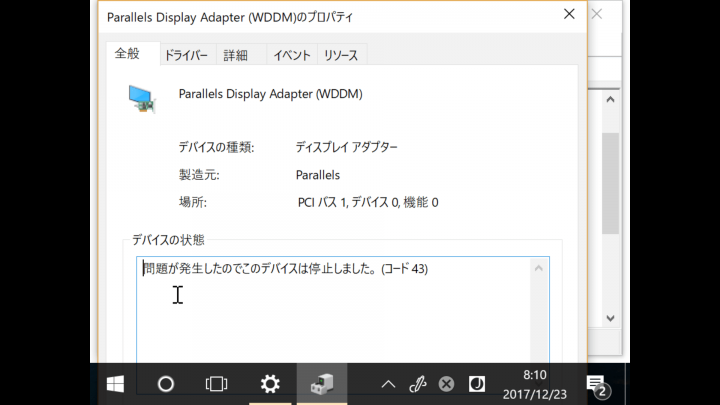Screen dimensions: 720x405
Task: Show hidden tray icons chevron
Action: click(388, 384)
